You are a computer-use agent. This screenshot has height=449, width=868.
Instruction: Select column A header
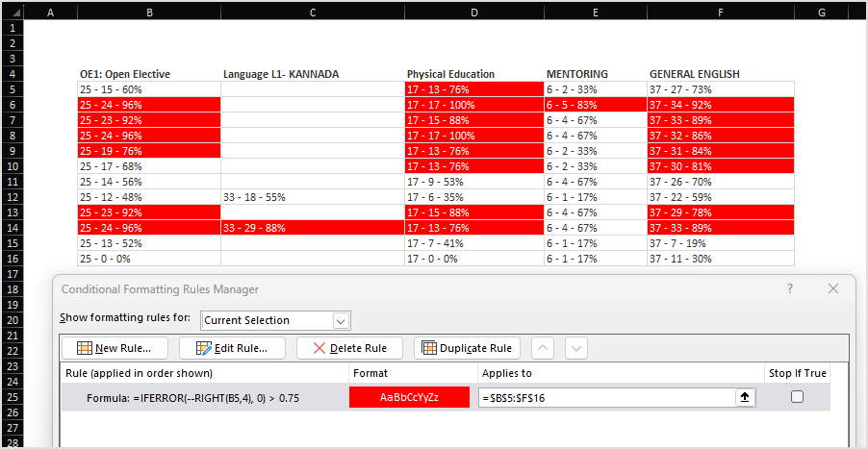pos(50,12)
